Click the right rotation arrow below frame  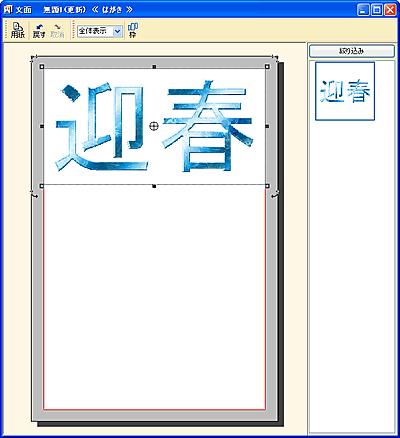275,195
